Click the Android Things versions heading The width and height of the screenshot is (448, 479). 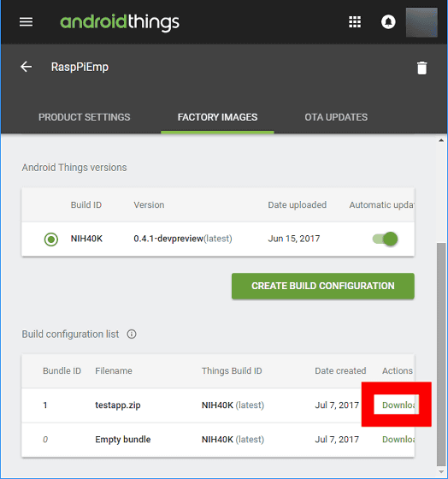click(74, 168)
